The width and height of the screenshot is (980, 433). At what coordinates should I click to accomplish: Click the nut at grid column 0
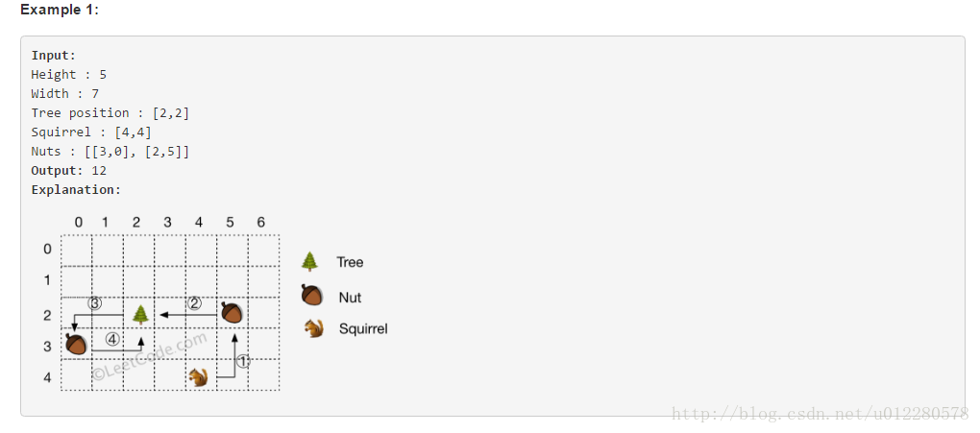(76, 345)
